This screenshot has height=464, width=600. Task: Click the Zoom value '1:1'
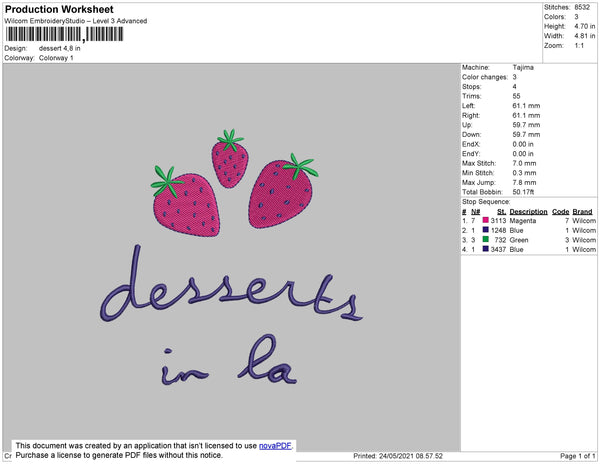point(579,46)
